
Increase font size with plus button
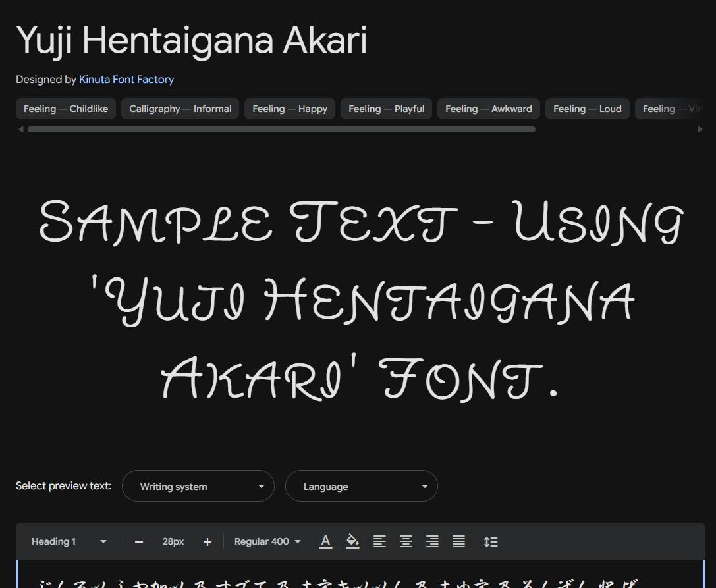tap(207, 541)
